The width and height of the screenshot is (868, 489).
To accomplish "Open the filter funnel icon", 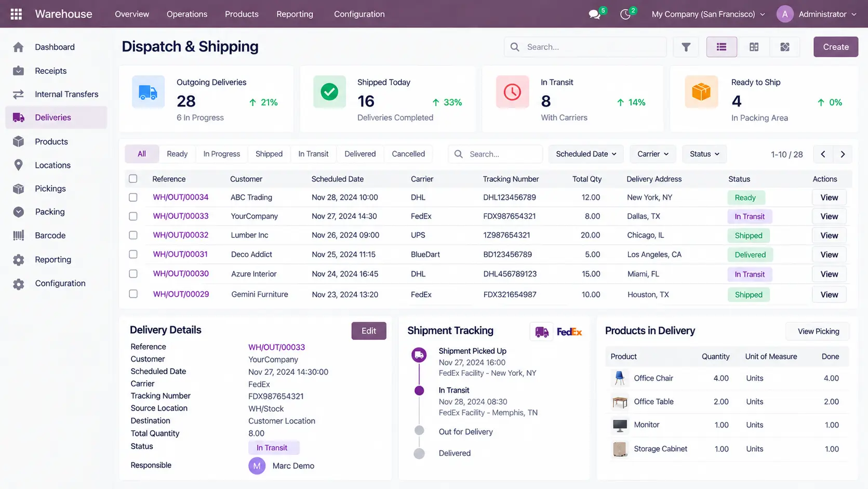I will 686,47.
